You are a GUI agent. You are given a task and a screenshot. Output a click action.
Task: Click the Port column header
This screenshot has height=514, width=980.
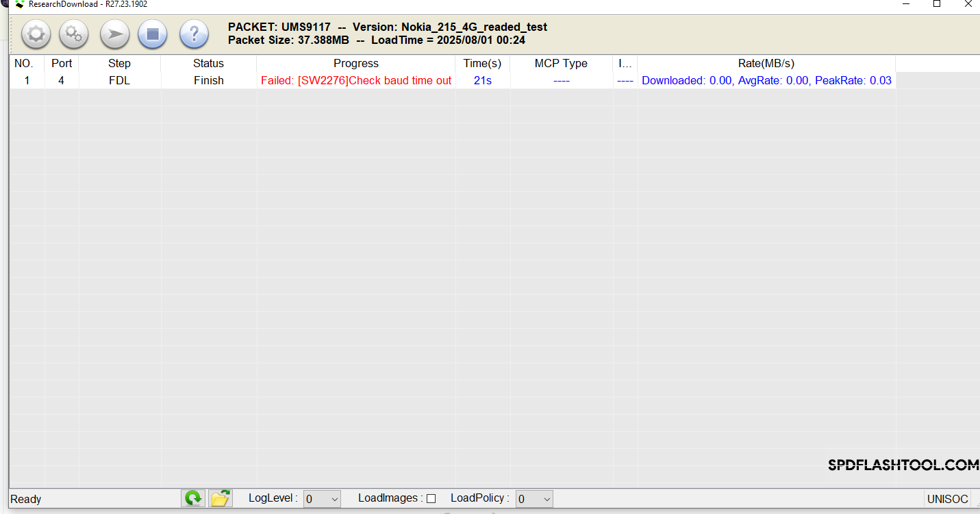pyautogui.click(x=62, y=63)
